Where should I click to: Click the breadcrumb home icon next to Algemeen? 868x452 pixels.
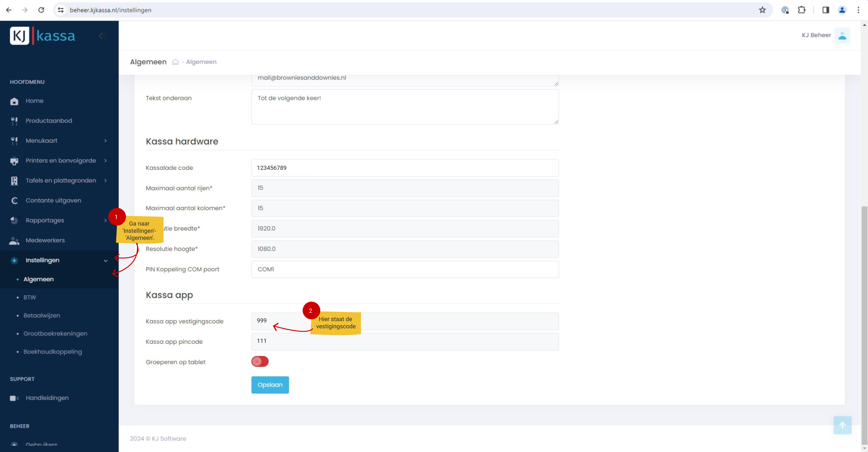point(175,62)
